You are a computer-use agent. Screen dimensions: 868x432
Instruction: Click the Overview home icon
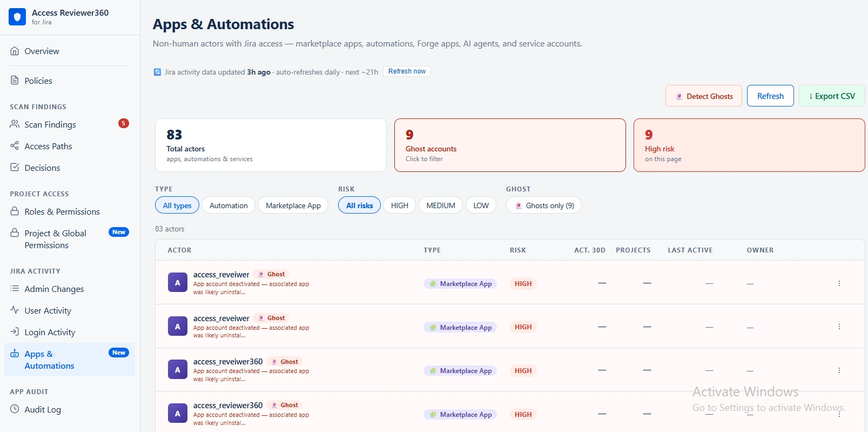(x=15, y=51)
